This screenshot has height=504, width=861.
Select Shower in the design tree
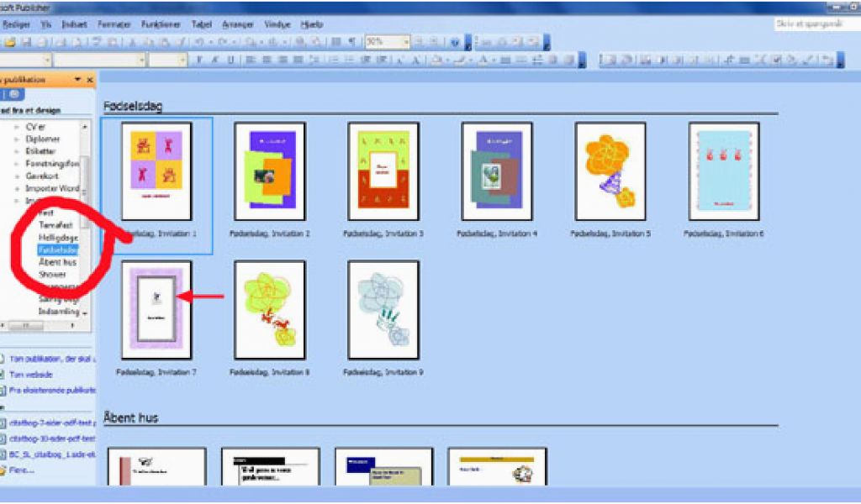(52, 274)
